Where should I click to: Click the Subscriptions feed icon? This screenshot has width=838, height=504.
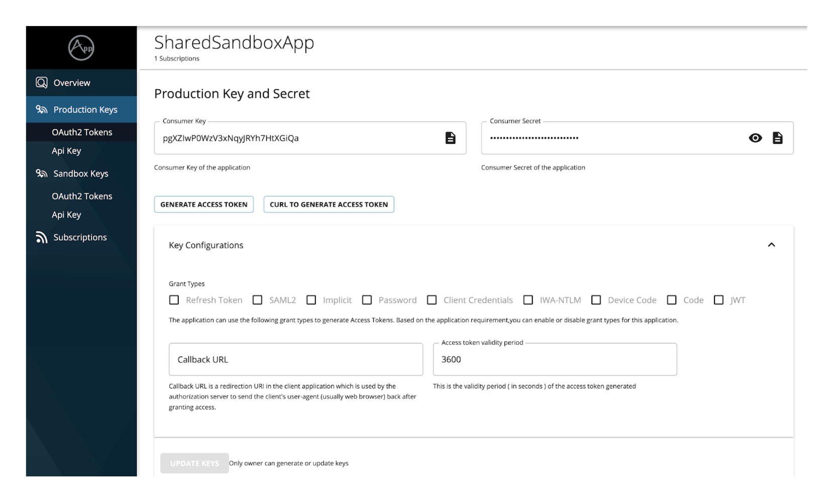pos(42,237)
